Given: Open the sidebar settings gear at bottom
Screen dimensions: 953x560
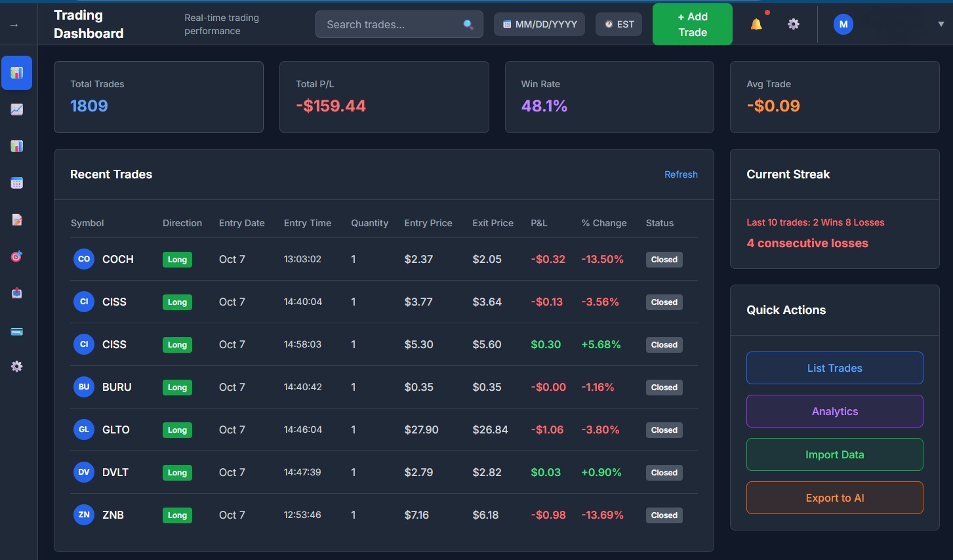Looking at the screenshot, I should point(16,366).
